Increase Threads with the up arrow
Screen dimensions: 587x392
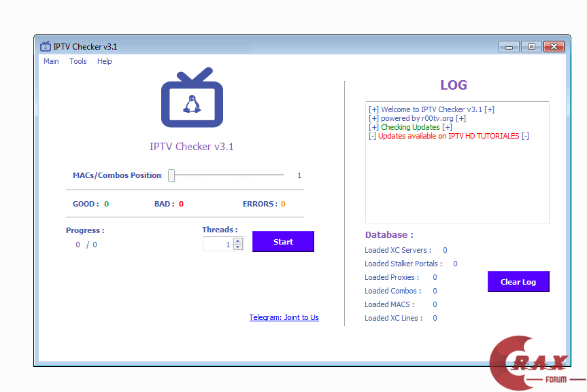237,241
